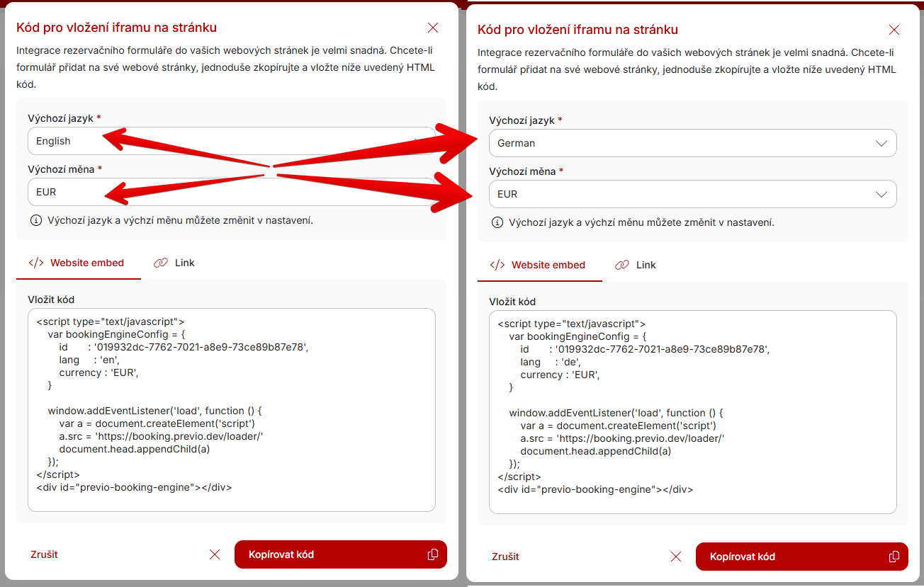Click Zrušit in the right dialog
Image resolution: width=924 pixels, height=587 pixels.
(x=505, y=557)
